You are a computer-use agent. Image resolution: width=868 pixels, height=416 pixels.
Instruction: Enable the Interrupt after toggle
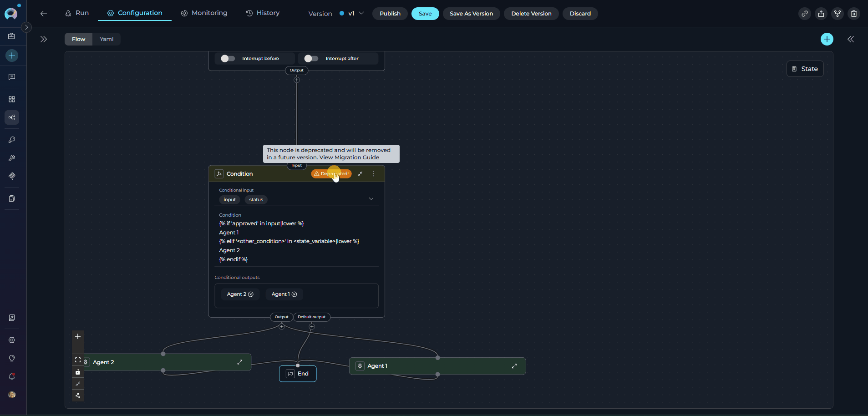pos(311,59)
